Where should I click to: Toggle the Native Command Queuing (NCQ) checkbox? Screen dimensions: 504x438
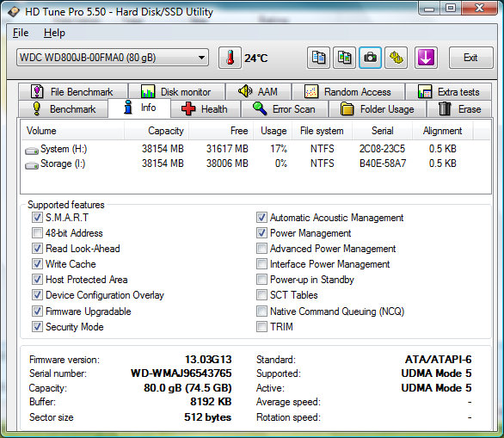(x=261, y=311)
